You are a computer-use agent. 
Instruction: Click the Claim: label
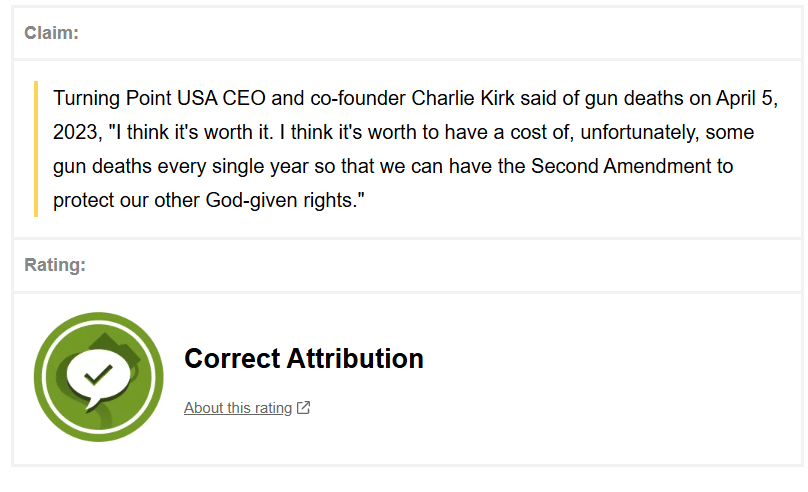click(x=52, y=33)
